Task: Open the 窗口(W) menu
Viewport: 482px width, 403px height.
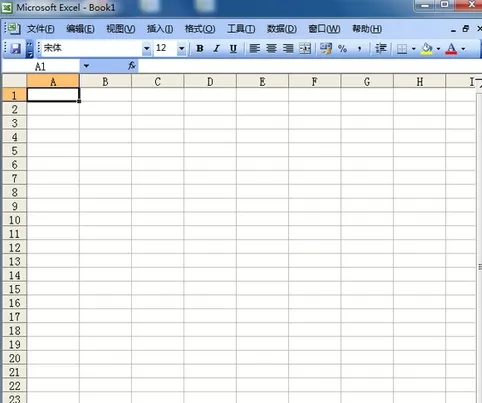Action: pos(324,29)
